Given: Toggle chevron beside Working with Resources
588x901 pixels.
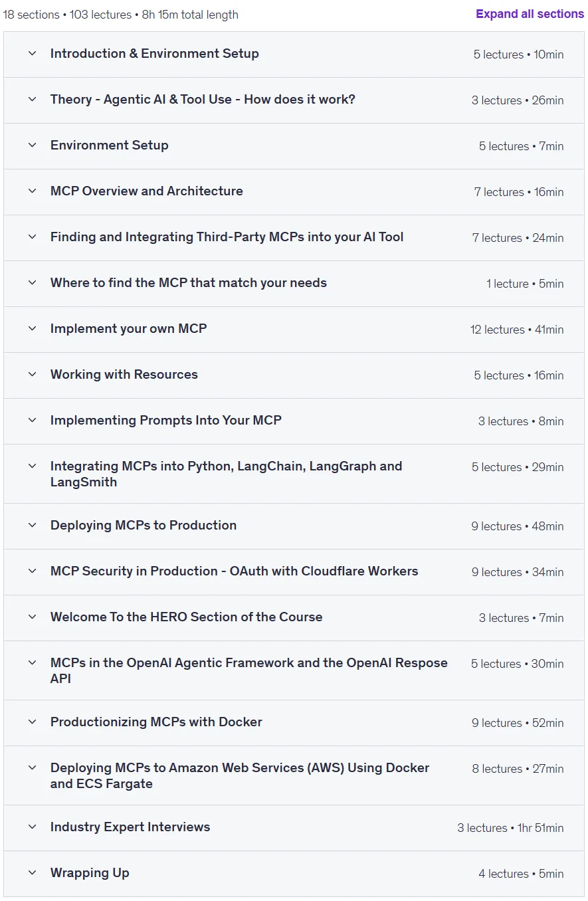Looking at the screenshot, I should tap(32, 375).
